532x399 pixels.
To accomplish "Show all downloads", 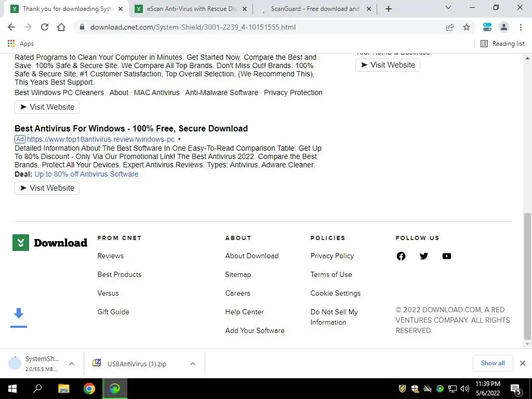I will [x=493, y=363].
